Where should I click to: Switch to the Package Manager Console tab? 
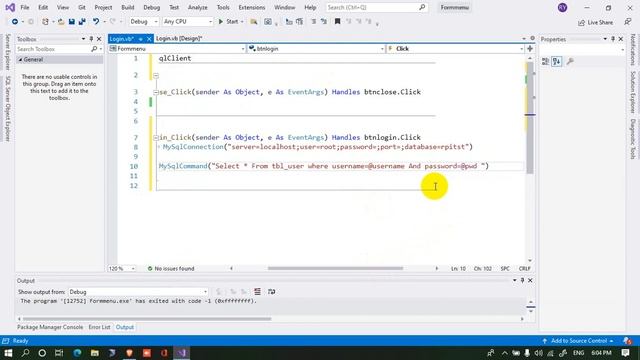[50, 327]
